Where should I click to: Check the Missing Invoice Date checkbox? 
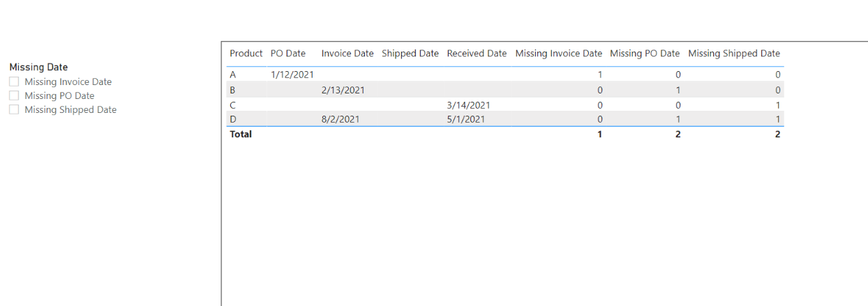14,82
